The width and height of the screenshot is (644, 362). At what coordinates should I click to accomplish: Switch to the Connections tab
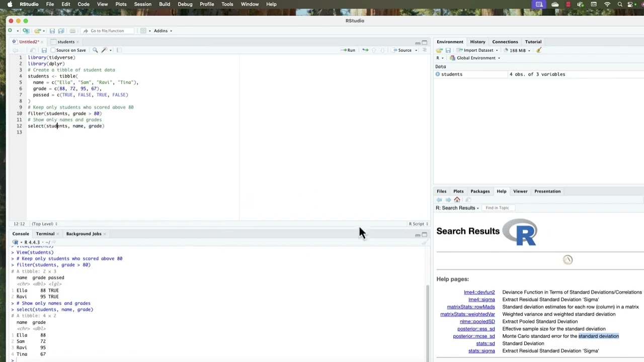[x=505, y=42]
